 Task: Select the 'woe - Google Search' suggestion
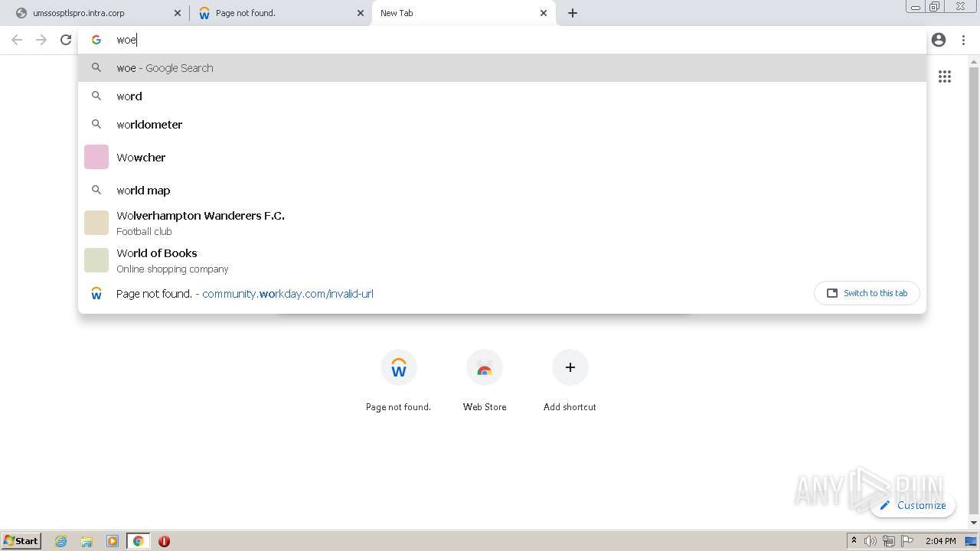(x=501, y=68)
